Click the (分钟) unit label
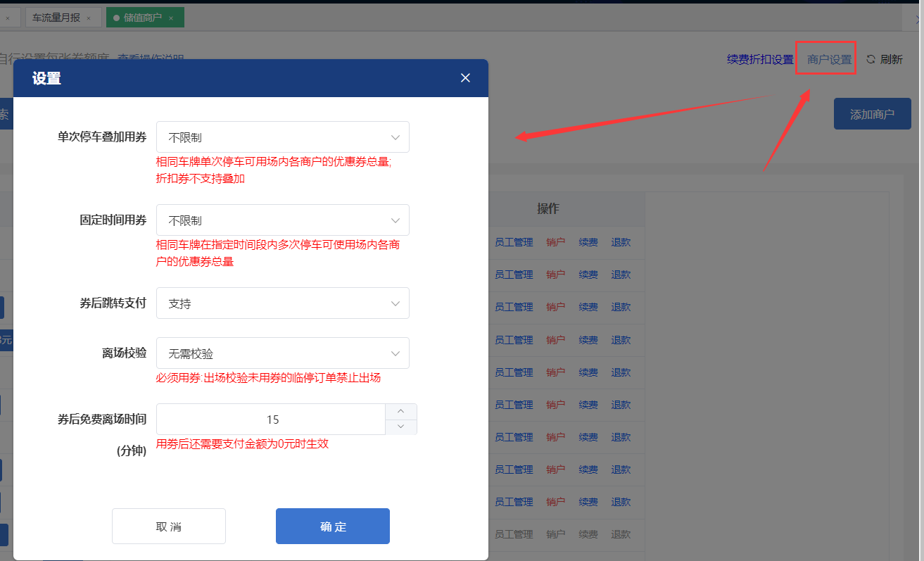The image size is (924, 561). 132,451
